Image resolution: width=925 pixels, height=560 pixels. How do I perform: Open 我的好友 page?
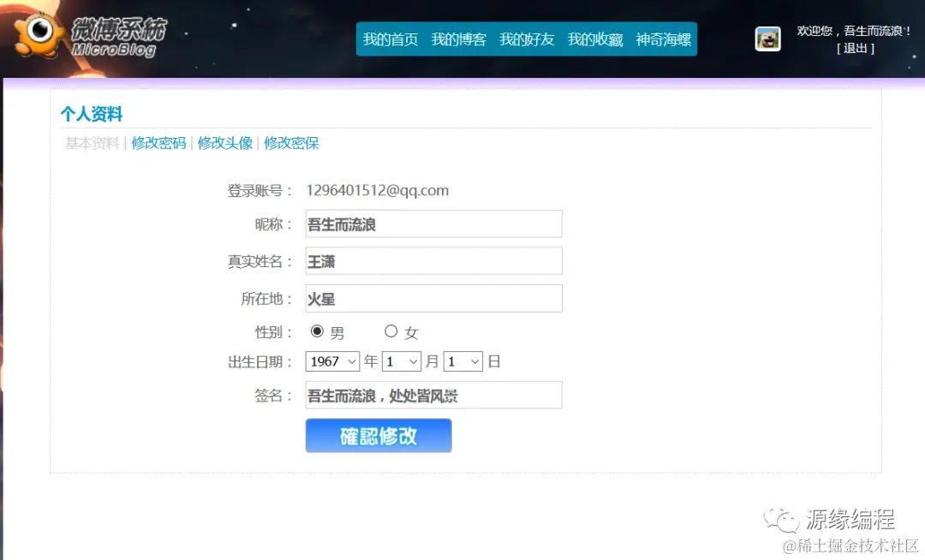coord(527,39)
